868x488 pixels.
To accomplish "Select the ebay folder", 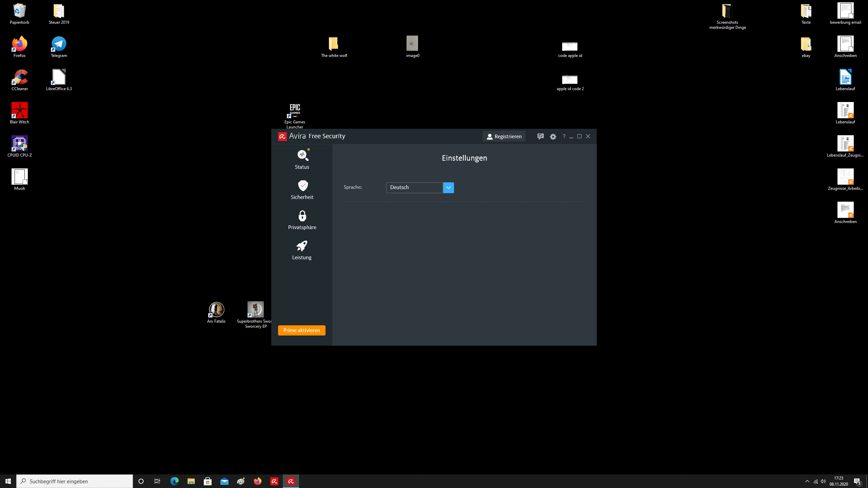I will [806, 47].
